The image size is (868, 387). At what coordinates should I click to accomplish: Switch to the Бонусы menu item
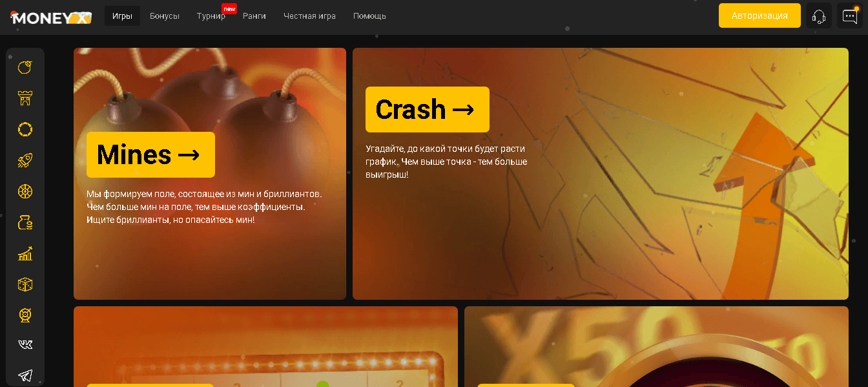pos(165,16)
